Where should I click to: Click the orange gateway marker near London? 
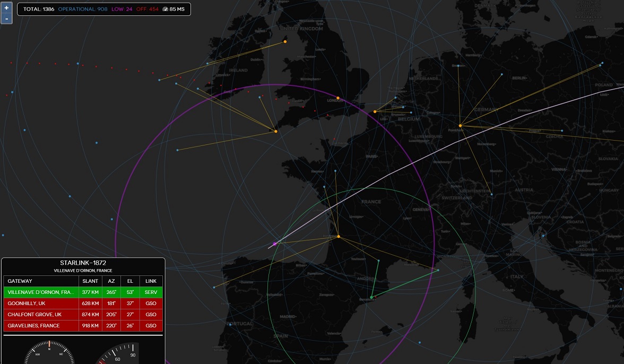coord(338,98)
